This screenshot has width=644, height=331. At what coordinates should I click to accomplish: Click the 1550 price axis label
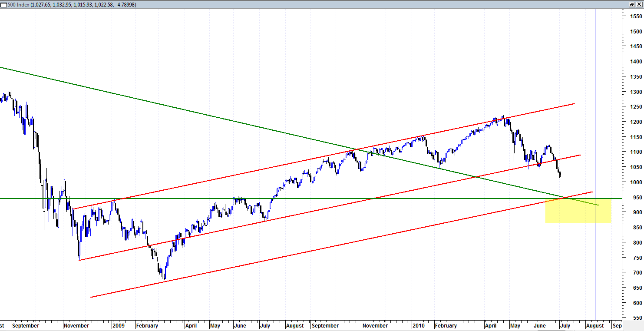pyautogui.click(x=636, y=17)
